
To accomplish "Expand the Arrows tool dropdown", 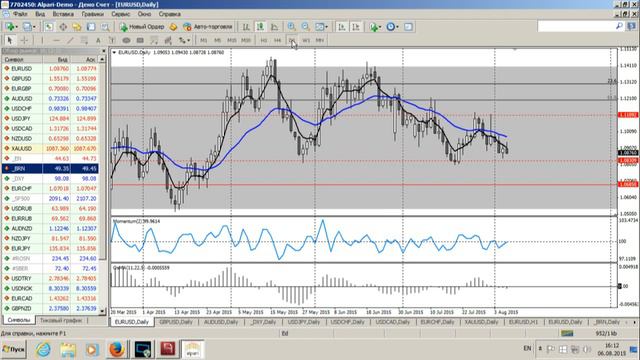I will 188,40.
